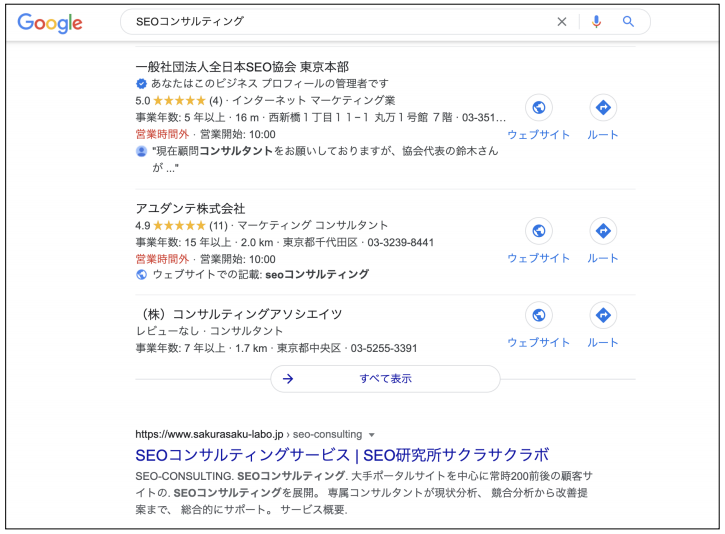Click small globe icon before ウェブサイトでの記載
Screen dimensions: 725x534
coord(141,275)
